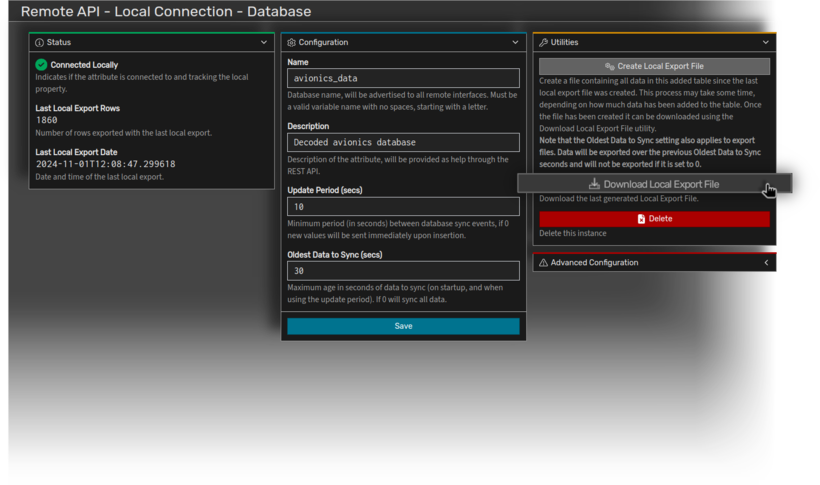Click the Status panel header title
Viewport: 820px width, 485px height.
pos(59,42)
